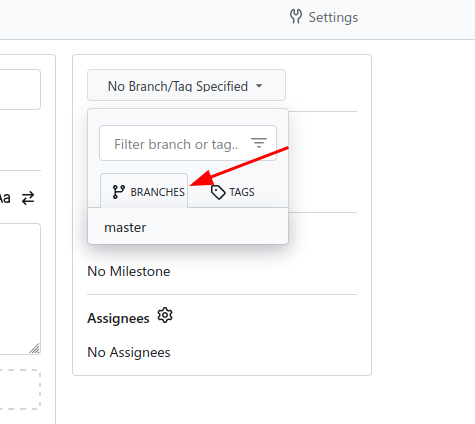Click the dashed file upload drop zone
Screen dimensions: 475x424
(x=20, y=389)
